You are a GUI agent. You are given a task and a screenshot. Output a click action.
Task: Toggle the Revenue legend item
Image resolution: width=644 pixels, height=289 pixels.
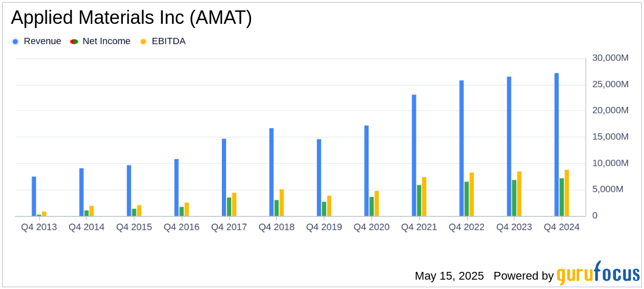[x=36, y=42]
